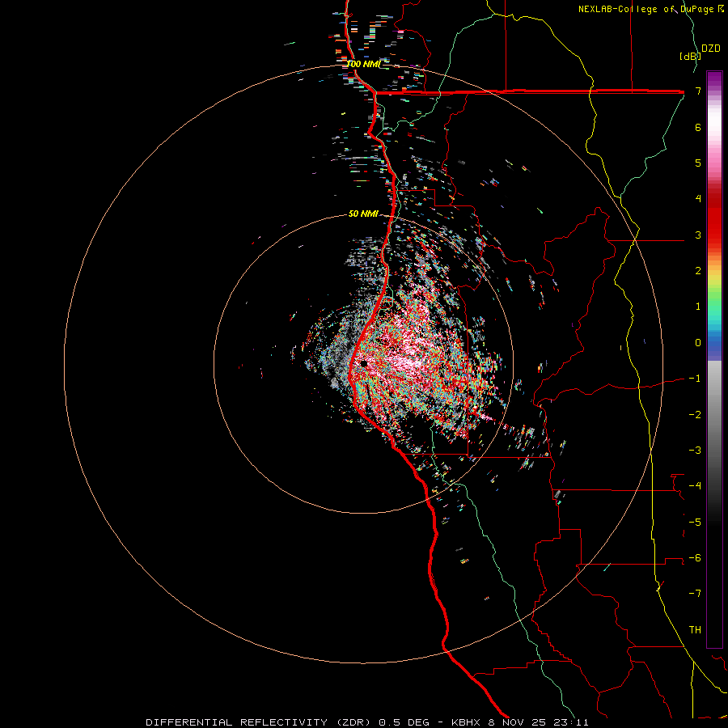Click the 0 scale value

(x=698, y=343)
